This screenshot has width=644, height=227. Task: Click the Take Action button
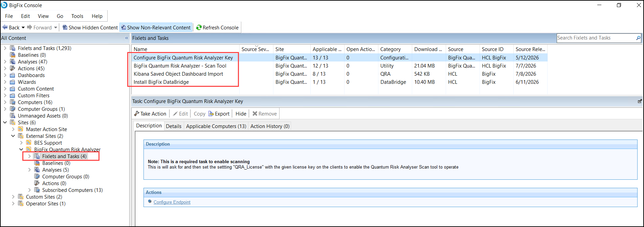(x=150, y=113)
